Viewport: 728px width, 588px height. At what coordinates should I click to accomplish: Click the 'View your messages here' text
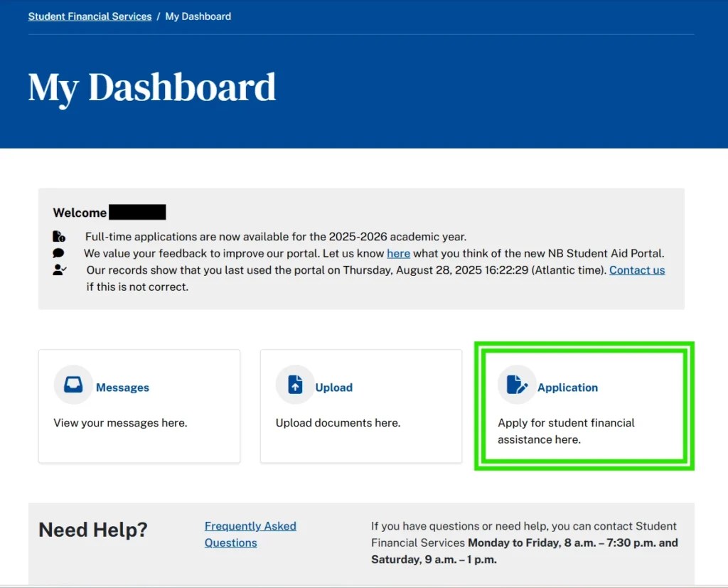pos(120,422)
